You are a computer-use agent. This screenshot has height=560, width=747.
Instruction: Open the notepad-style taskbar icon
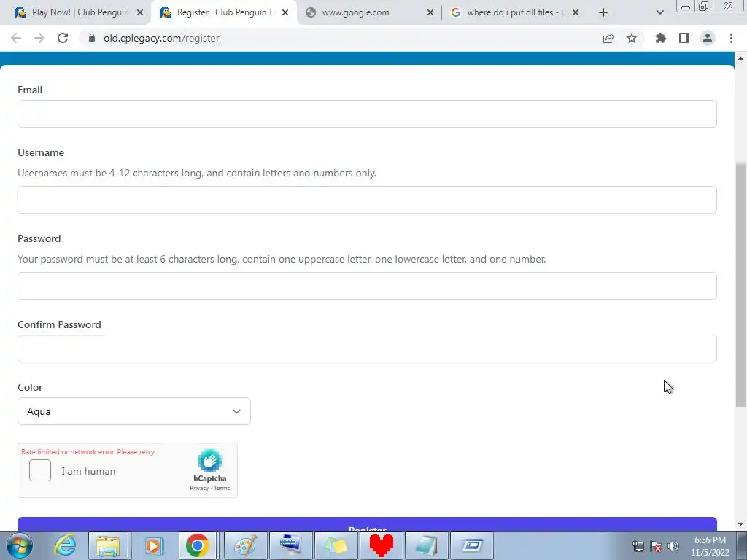427,545
